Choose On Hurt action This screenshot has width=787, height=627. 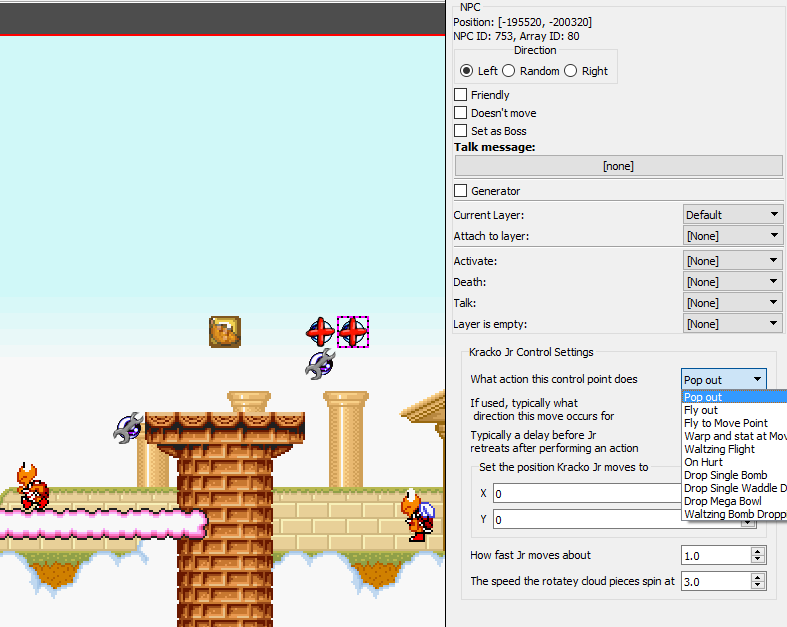[735, 462]
